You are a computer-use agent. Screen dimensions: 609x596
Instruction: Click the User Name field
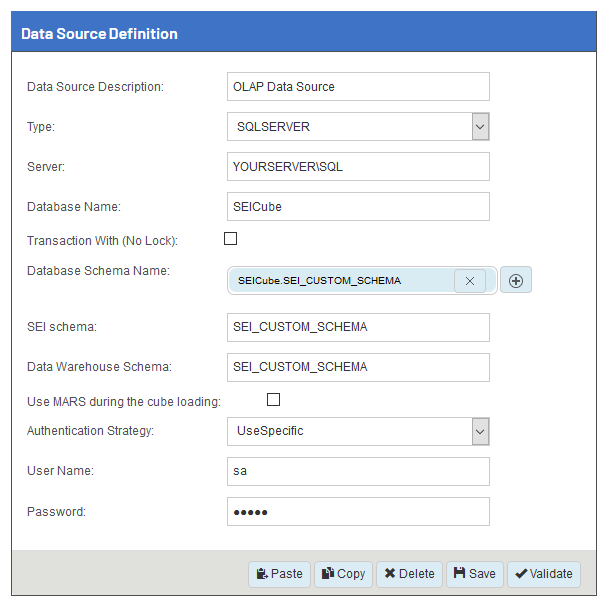pyautogui.click(x=358, y=472)
